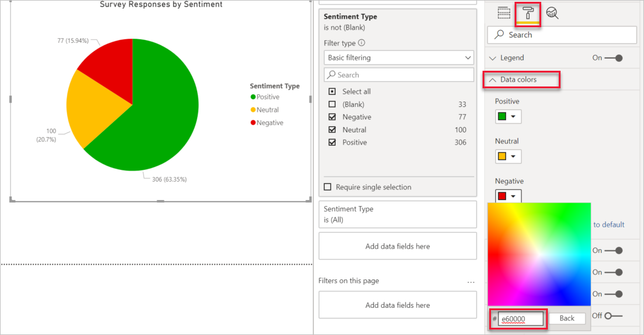Select the Format paint roller icon

(528, 14)
